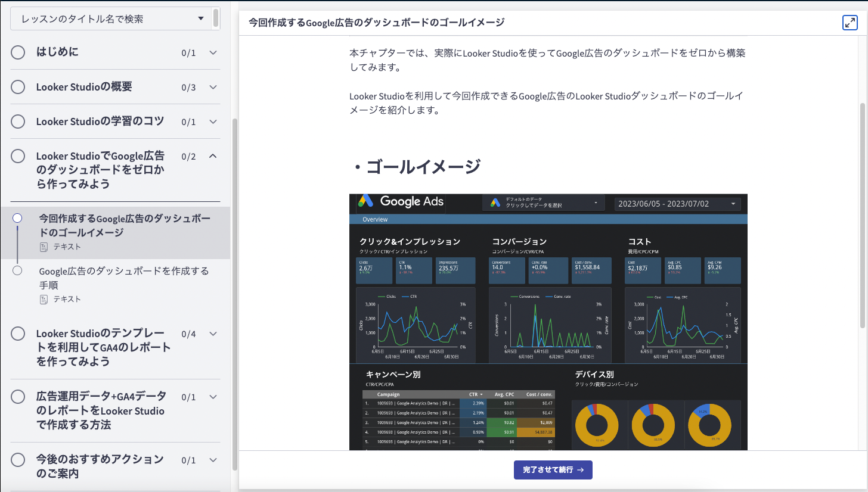Image resolution: width=868 pixels, height=492 pixels.
Task: Open the fullscreen expand icon
Action: [x=850, y=23]
